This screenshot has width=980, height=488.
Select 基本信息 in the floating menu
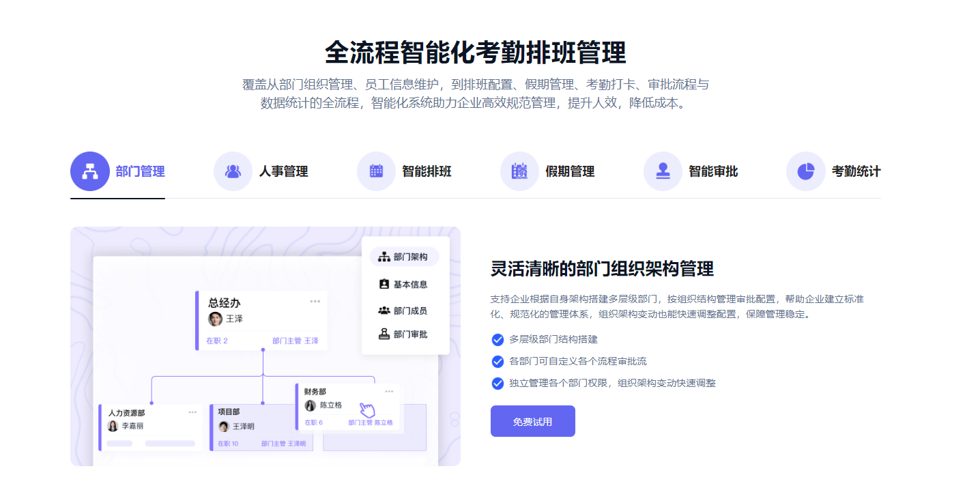(404, 284)
